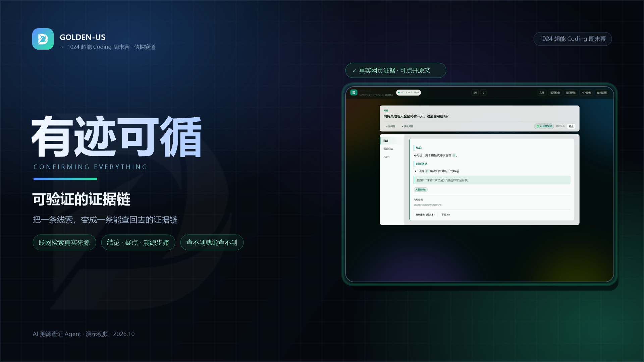Open the 使用说明 menu item
This screenshot has height=362, width=644.
point(602,93)
